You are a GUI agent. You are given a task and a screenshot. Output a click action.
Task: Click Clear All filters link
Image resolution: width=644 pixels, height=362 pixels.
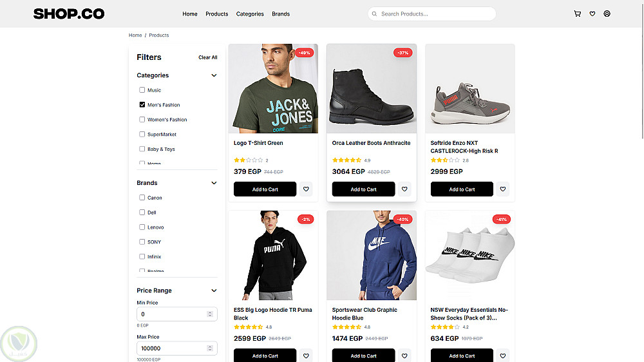click(x=207, y=57)
